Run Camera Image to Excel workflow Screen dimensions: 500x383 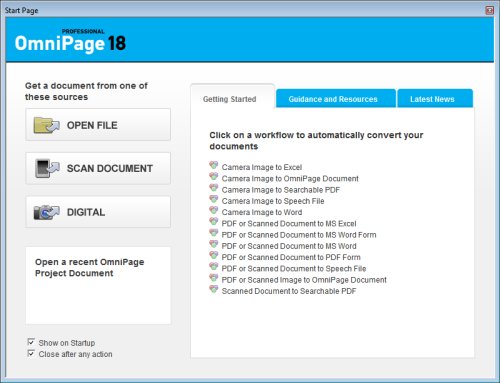[262, 167]
